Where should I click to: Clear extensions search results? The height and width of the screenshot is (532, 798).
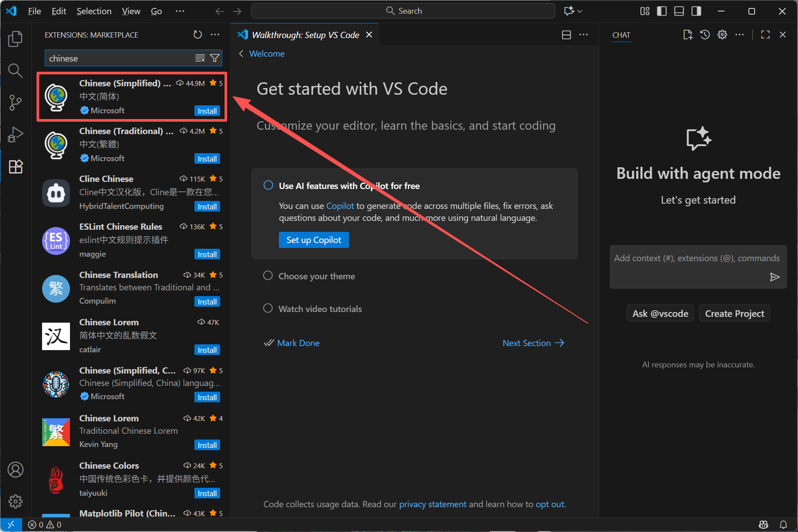200,58
